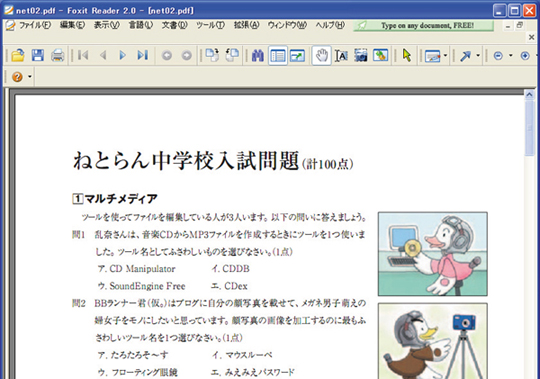Image resolution: width=540 pixels, height=379 pixels.
Task: Click the full screen view icon
Action: [297, 55]
